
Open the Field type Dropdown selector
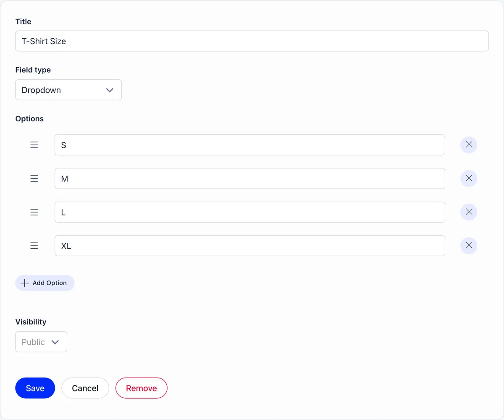click(x=68, y=90)
